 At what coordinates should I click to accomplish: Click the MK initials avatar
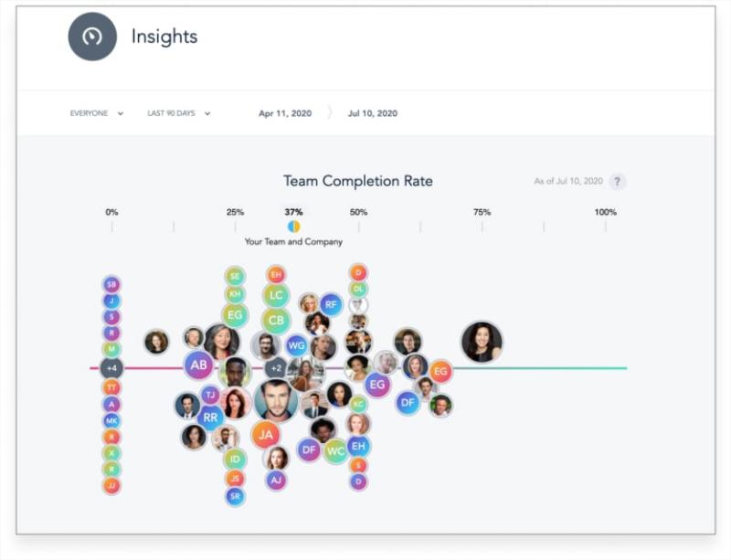tap(111, 420)
